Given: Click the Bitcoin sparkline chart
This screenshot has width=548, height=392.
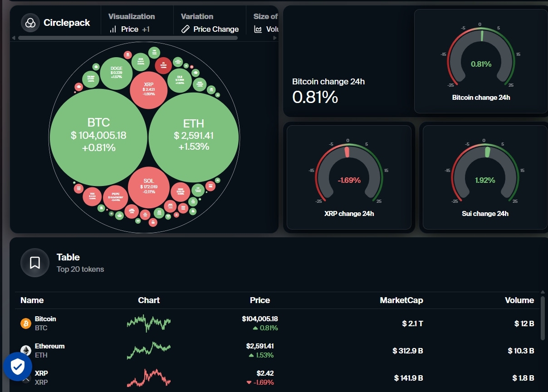Looking at the screenshot, I should (x=149, y=323).
